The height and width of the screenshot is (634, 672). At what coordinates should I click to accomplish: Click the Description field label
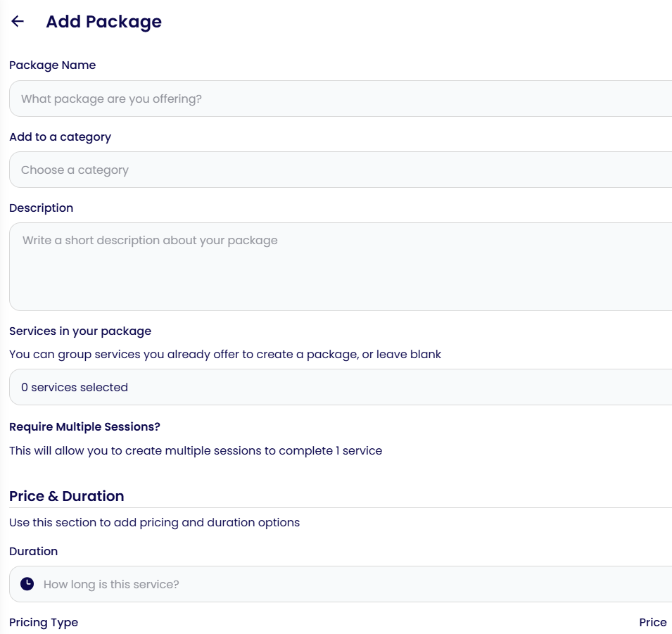point(41,208)
